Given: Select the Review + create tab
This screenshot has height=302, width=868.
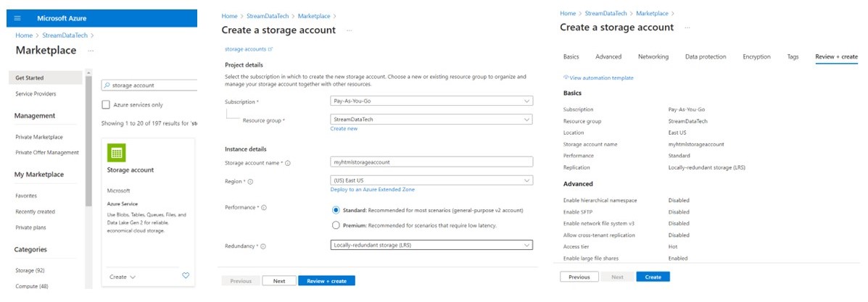Looking at the screenshot, I should (x=836, y=56).
